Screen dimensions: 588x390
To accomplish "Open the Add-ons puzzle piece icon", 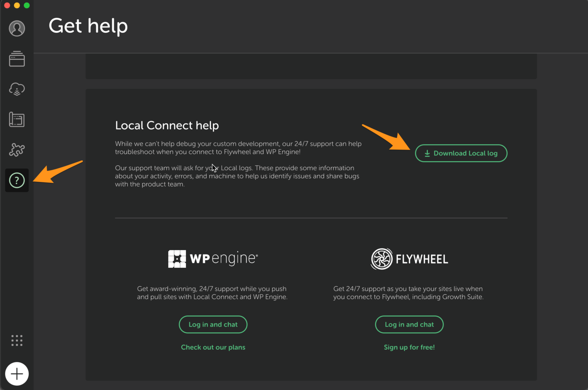I will (16, 150).
